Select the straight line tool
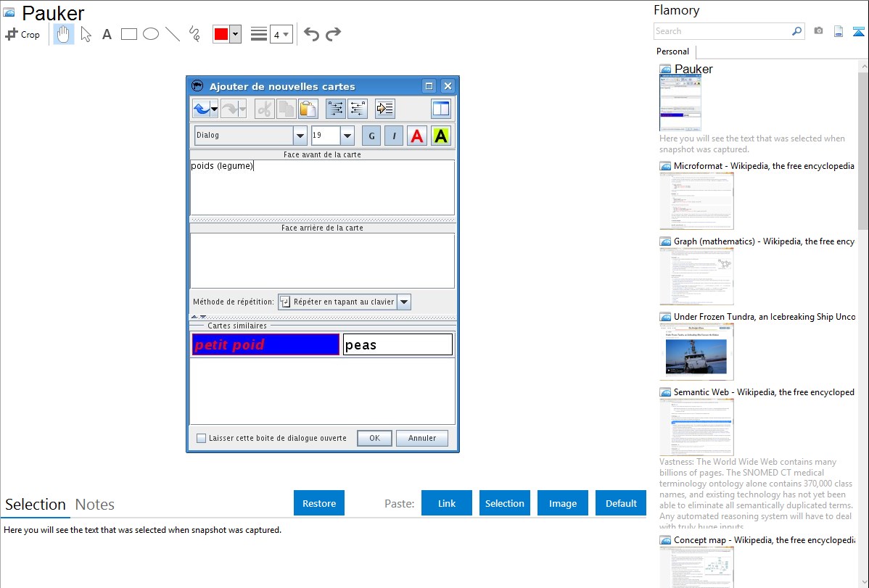This screenshot has width=869, height=588. 173,34
